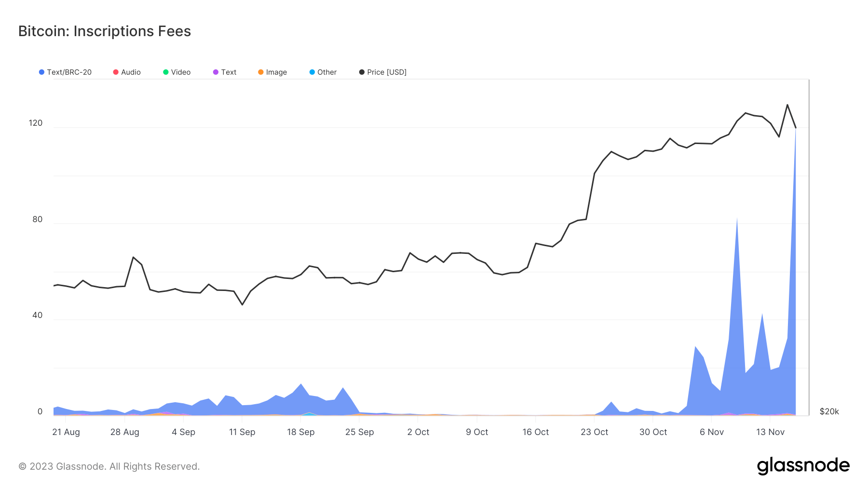Toggle the Video legend series
Image resolution: width=868 pixels, height=488 pixels.
177,72
